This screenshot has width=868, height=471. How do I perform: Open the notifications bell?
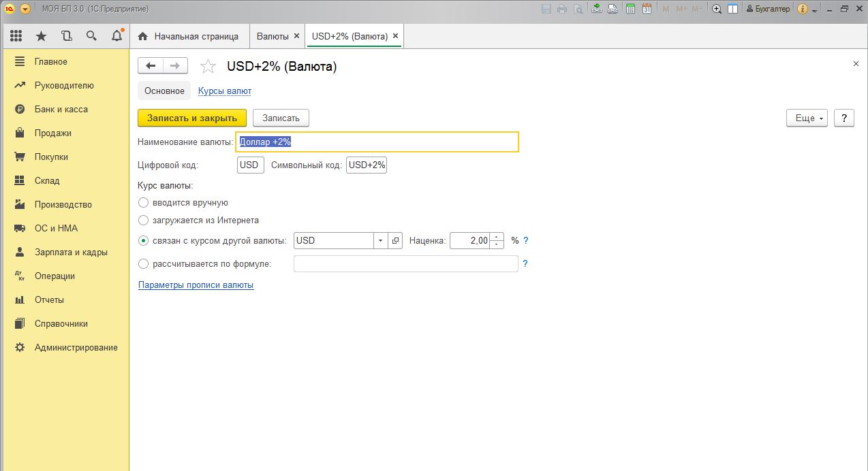pos(117,36)
